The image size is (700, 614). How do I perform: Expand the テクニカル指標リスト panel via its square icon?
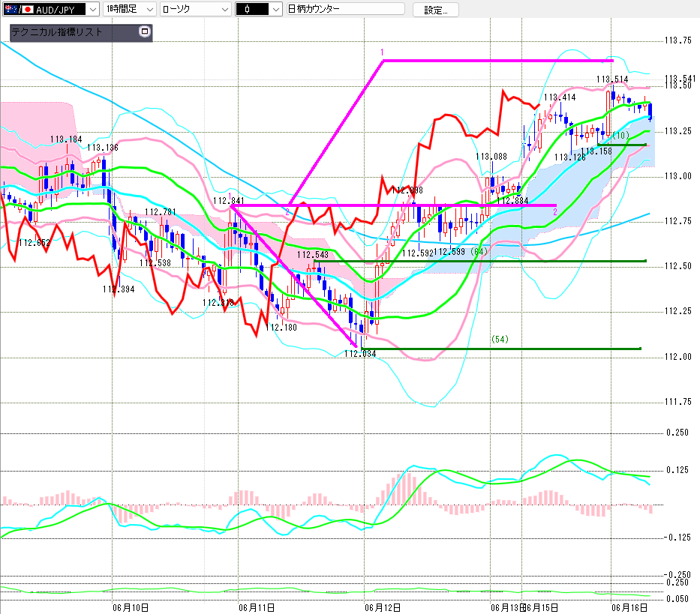[144, 31]
